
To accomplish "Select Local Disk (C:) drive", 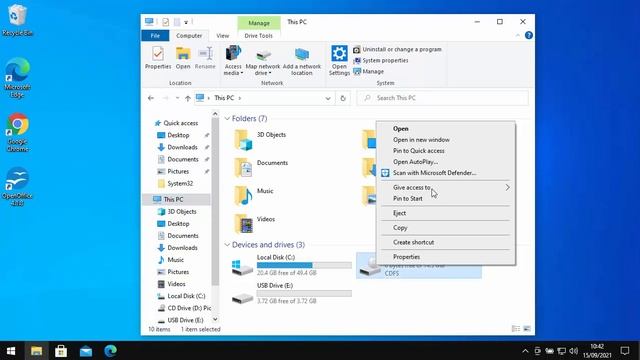I will click(291, 265).
